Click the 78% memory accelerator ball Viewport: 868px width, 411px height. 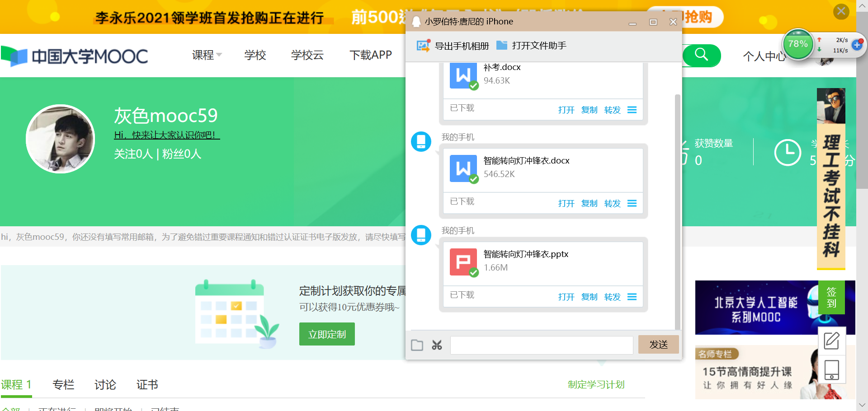tap(798, 44)
